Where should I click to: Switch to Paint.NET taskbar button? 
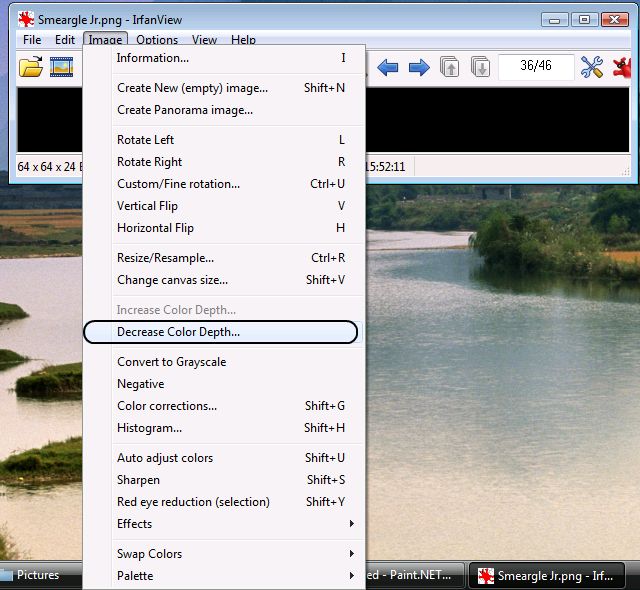pyautogui.click(x=415, y=575)
